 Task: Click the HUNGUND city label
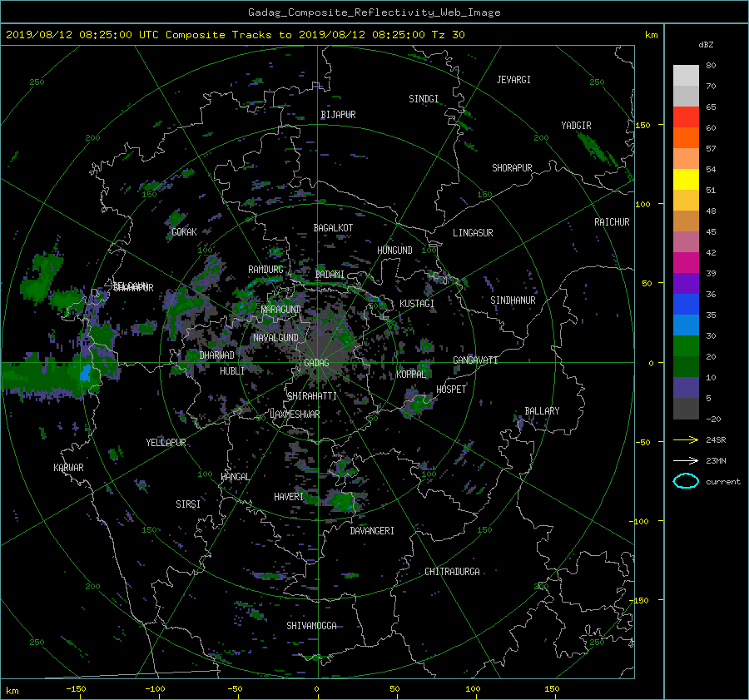pos(394,251)
